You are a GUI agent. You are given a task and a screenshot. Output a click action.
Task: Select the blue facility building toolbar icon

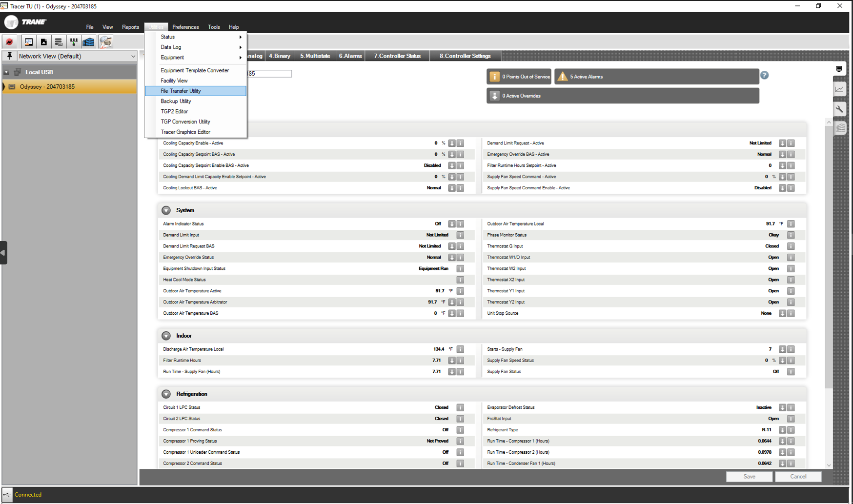[88, 42]
